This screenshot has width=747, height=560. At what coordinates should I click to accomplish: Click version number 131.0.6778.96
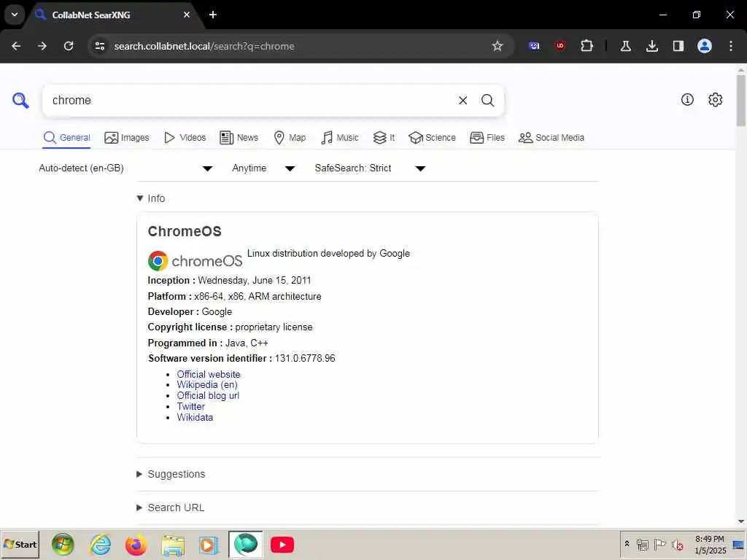tap(305, 359)
